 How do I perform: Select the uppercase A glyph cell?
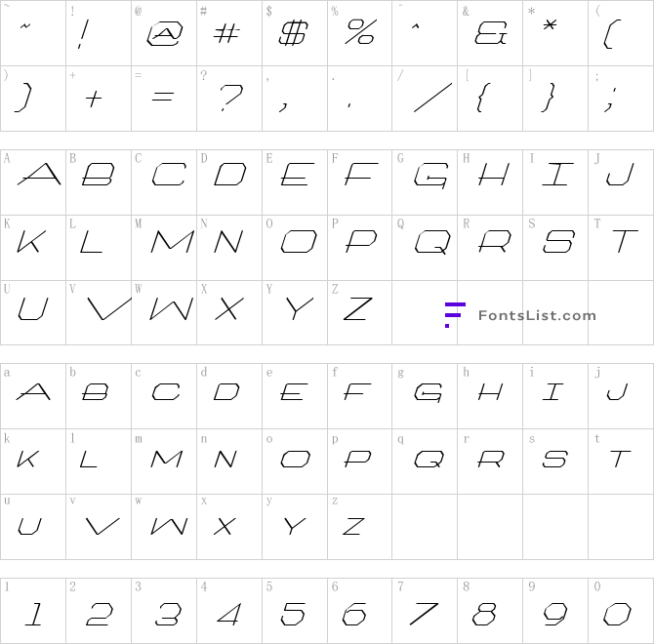pos(33,182)
